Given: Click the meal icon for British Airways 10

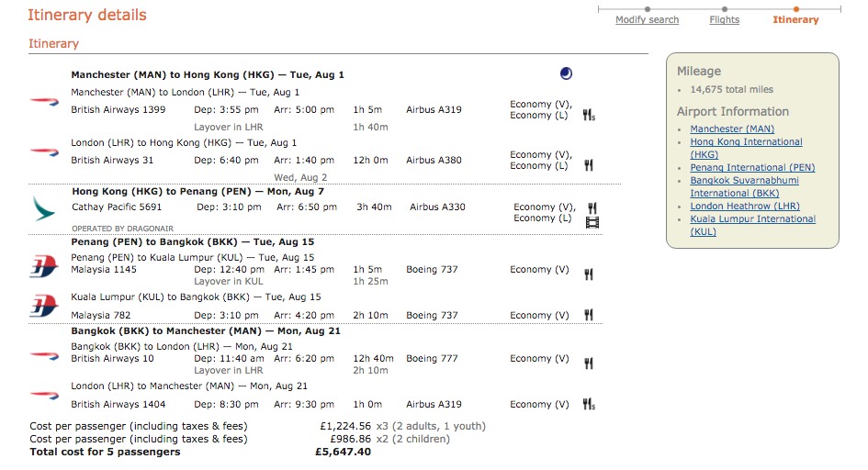Looking at the screenshot, I should pos(589,364).
